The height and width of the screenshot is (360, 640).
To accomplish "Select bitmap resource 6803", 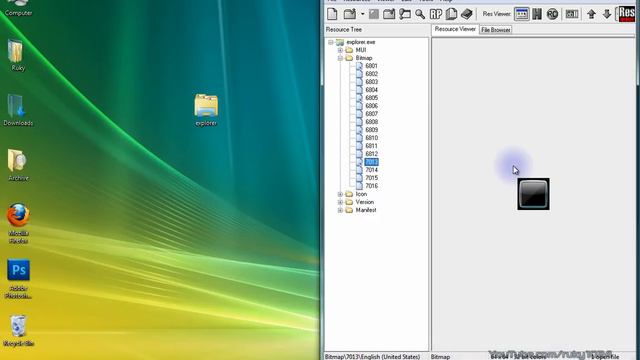I will 371,82.
